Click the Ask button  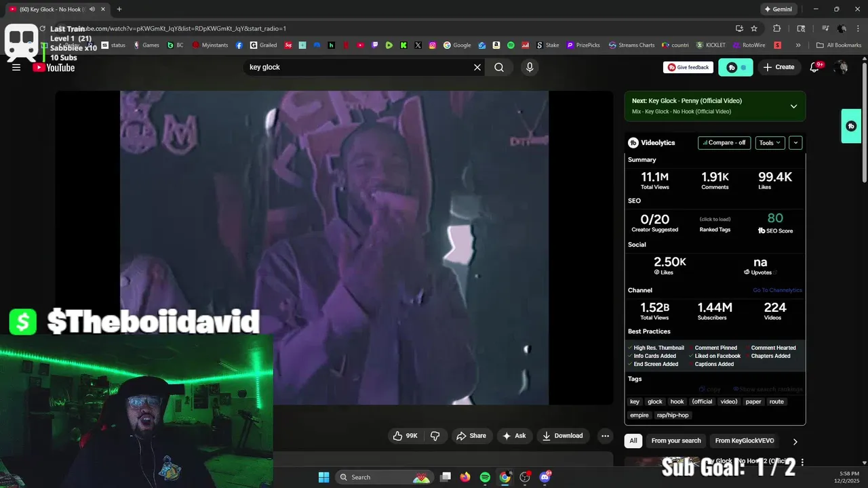(x=514, y=436)
